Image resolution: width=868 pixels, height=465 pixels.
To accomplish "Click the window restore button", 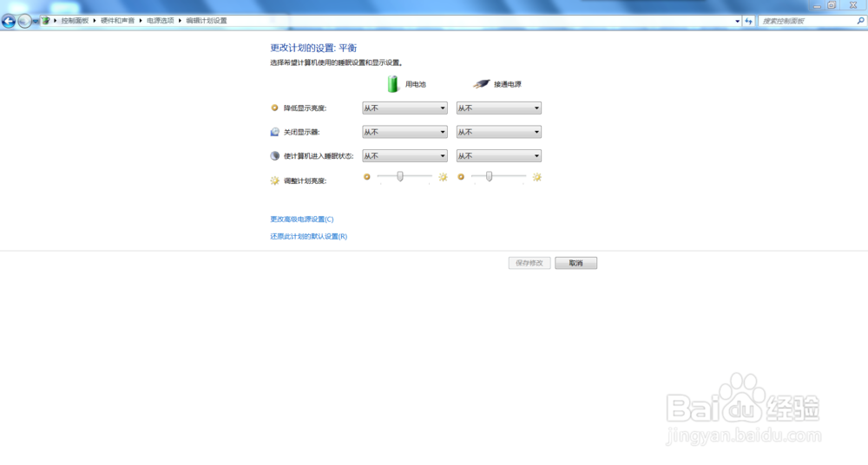I will point(832,5).
